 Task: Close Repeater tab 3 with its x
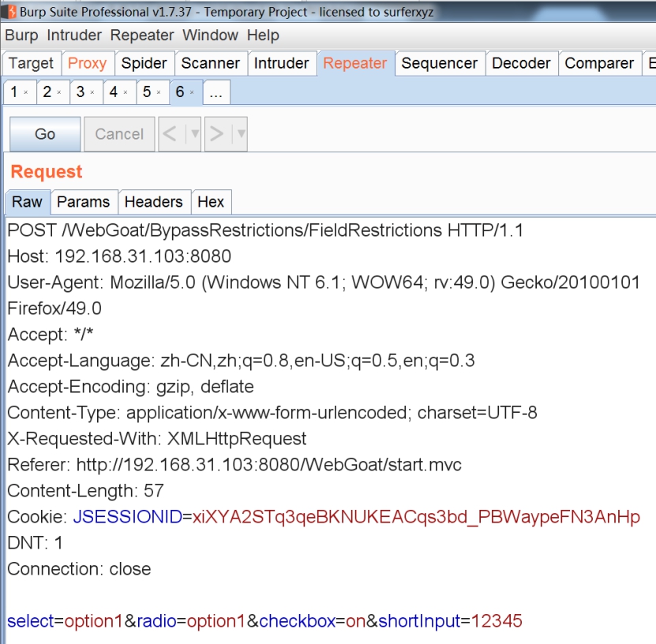(x=92, y=92)
